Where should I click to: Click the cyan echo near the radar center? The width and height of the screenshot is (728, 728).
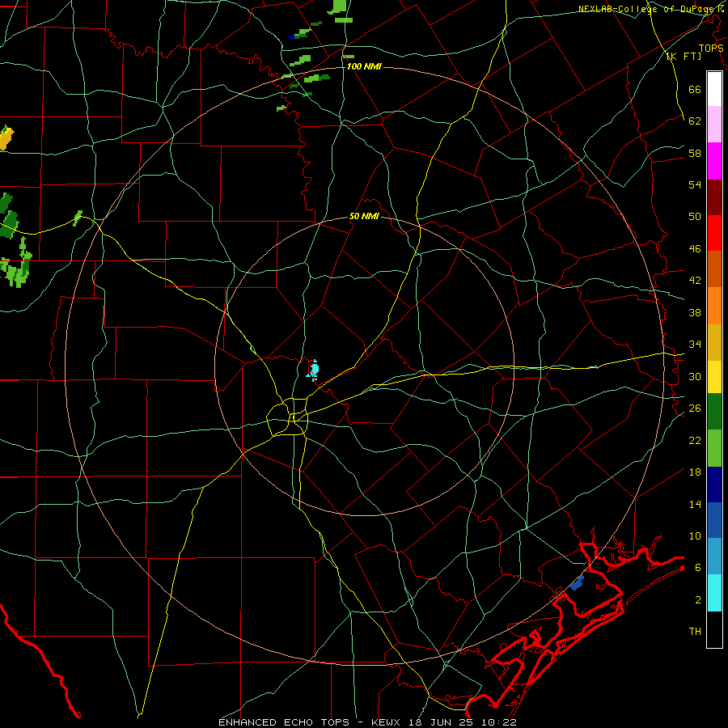point(313,370)
